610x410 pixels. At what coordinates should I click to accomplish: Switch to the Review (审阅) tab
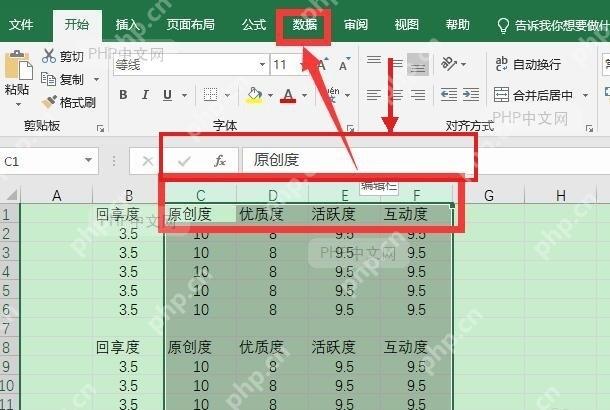[356, 25]
